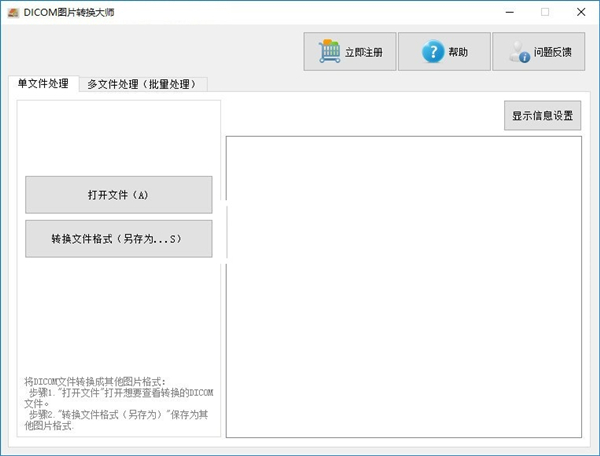Open 显示信息设置 settings button
Viewport: 600px width, 456px height.
point(542,116)
